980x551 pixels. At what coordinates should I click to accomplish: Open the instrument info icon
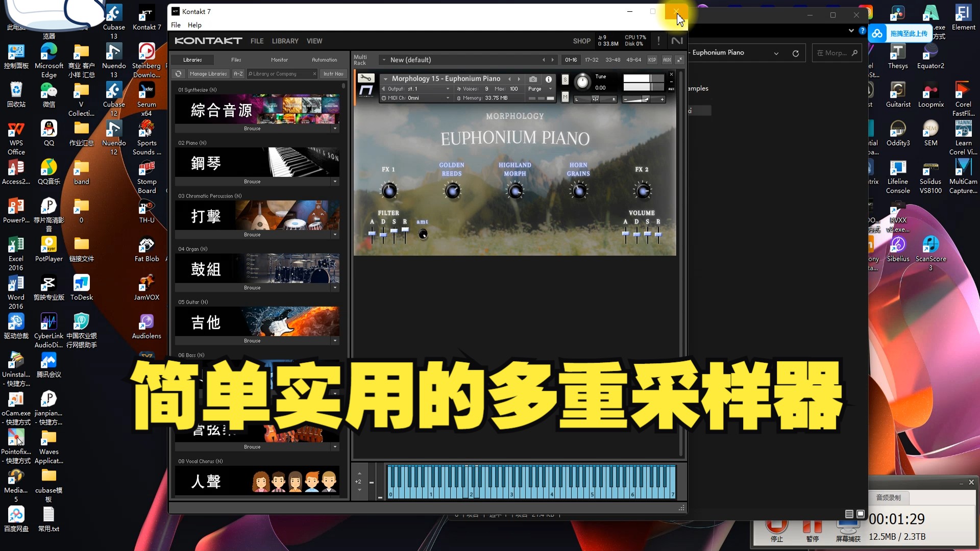(549, 79)
